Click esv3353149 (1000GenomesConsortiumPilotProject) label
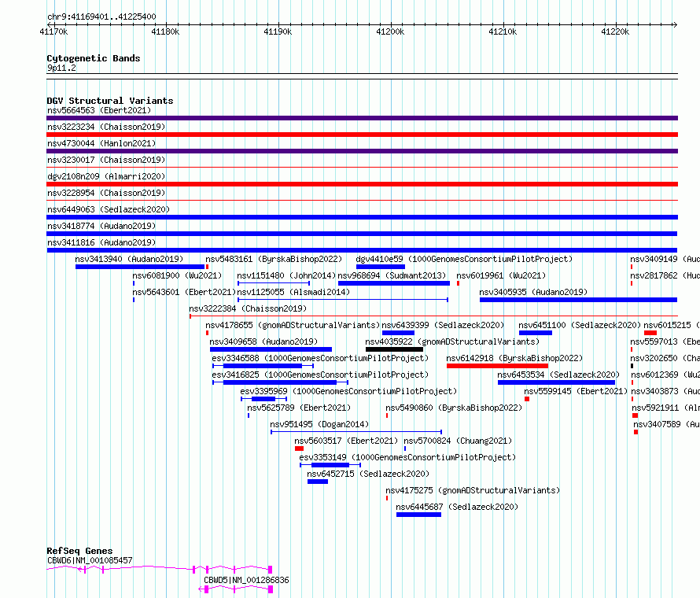 point(407,457)
